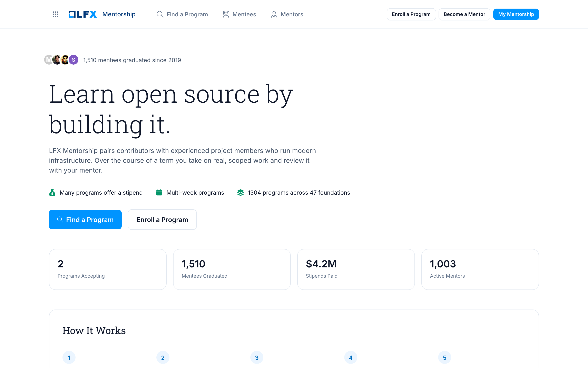The image size is (588, 368).
Task: Click the magnifier icon beside Find a Program in the header
Action: tap(160, 14)
